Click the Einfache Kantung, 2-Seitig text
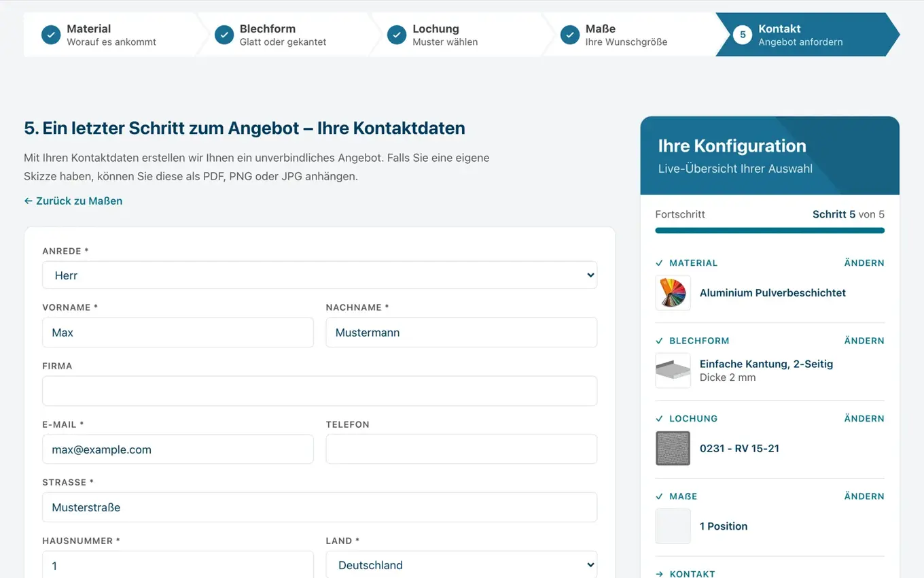This screenshot has width=924, height=578. click(x=766, y=364)
